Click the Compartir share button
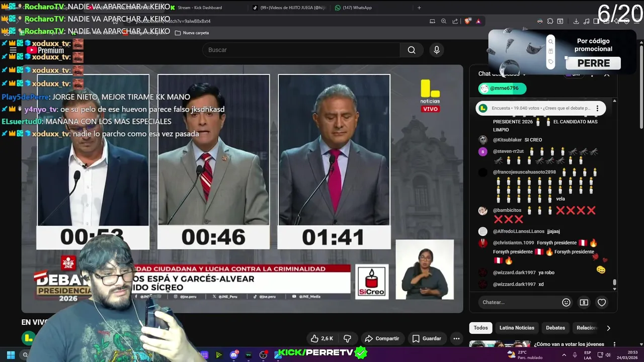The image size is (644, 362). point(382,338)
